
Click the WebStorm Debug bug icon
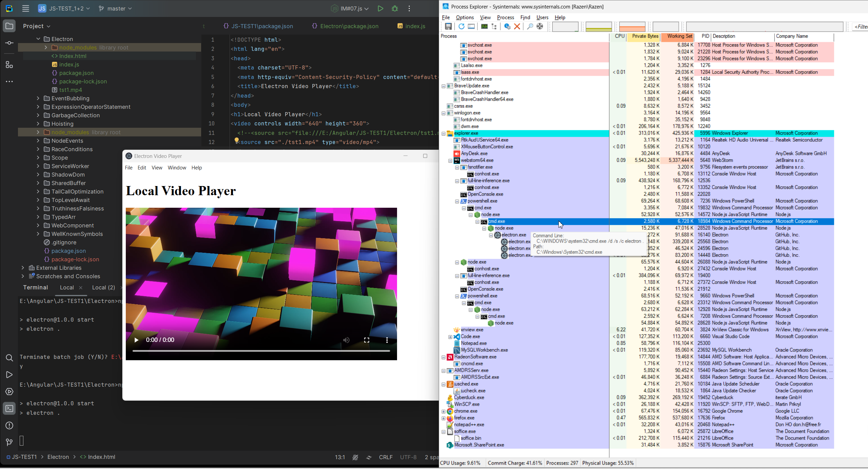point(395,8)
